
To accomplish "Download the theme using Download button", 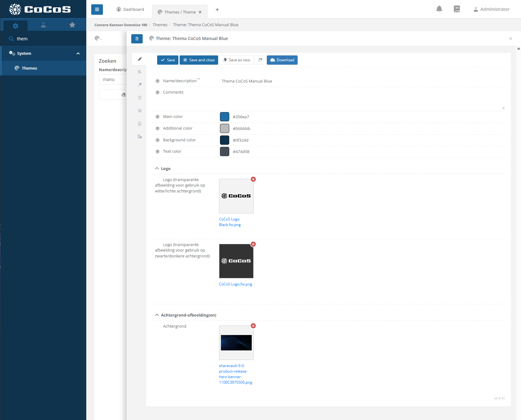I will pyautogui.click(x=282, y=60).
